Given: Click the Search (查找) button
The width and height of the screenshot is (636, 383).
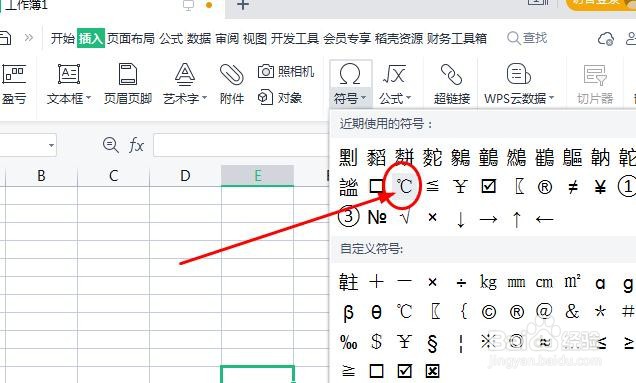Looking at the screenshot, I should (x=527, y=38).
